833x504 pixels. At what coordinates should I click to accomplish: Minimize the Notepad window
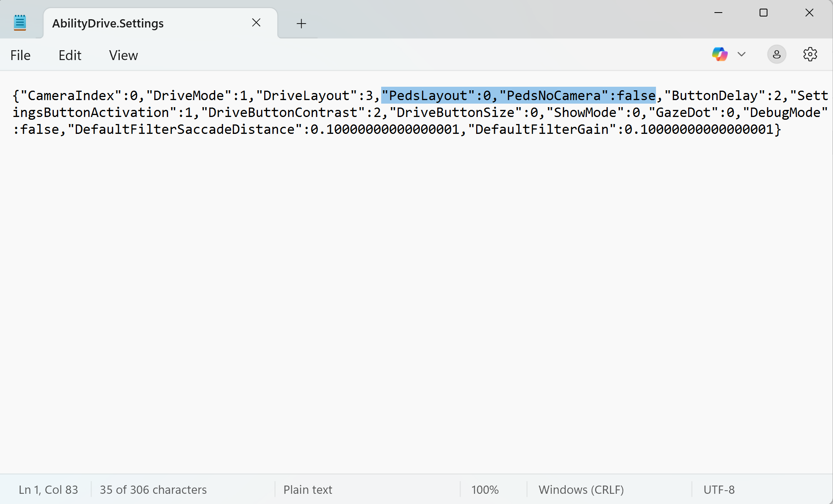tap(718, 13)
